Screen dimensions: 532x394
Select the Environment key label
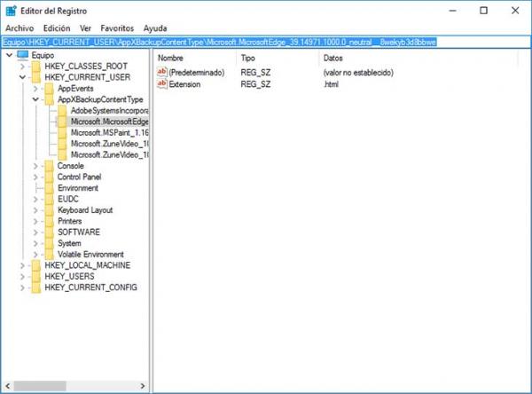tap(78, 188)
